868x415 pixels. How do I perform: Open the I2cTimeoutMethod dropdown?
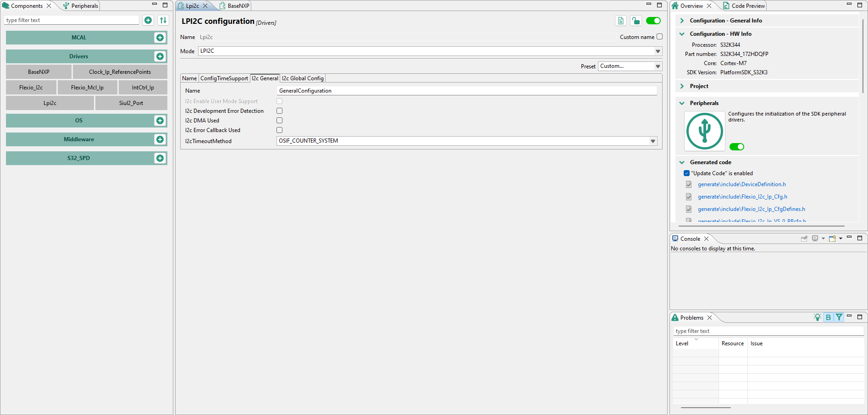(x=652, y=141)
